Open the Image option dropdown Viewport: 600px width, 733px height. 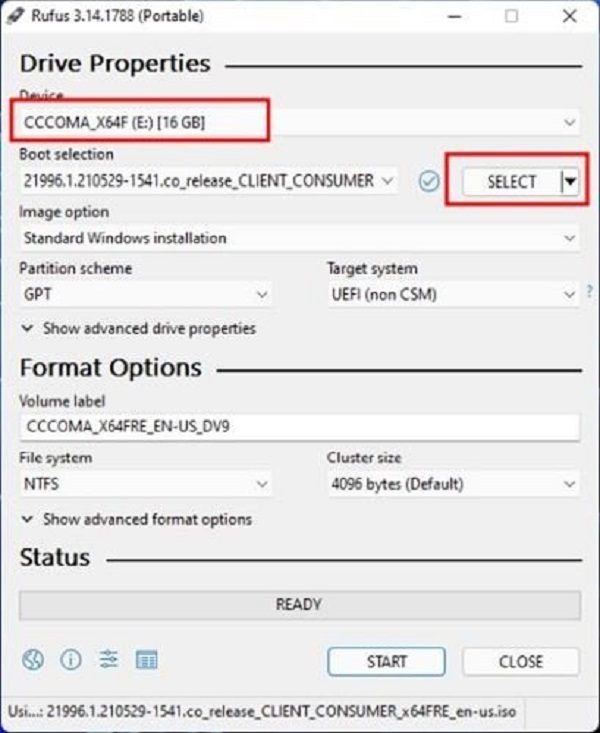(300, 238)
